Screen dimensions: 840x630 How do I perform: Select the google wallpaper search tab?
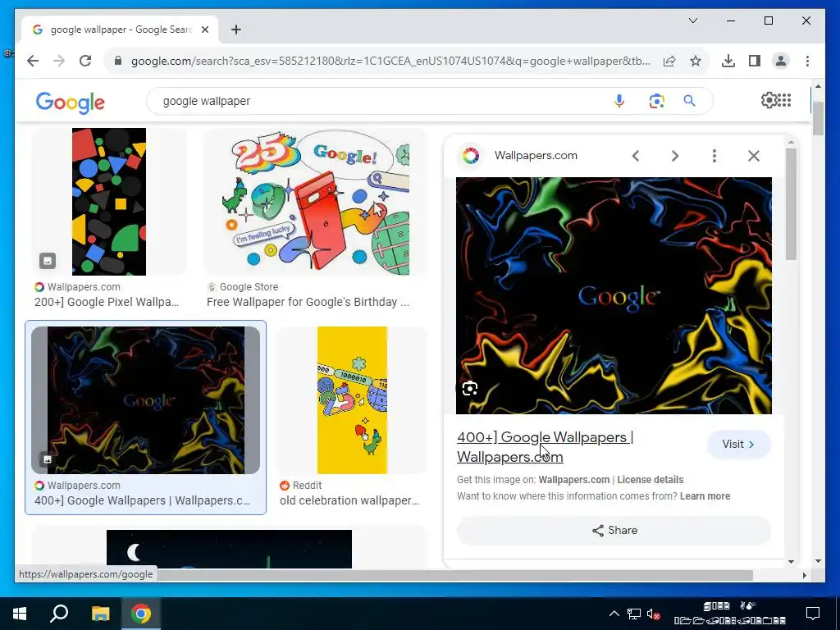click(x=120, y=30)
